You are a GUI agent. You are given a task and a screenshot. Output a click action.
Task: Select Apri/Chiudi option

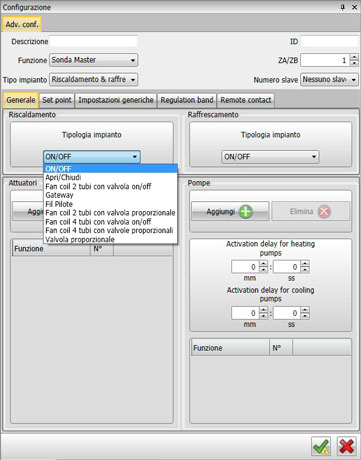coord(110,177)
